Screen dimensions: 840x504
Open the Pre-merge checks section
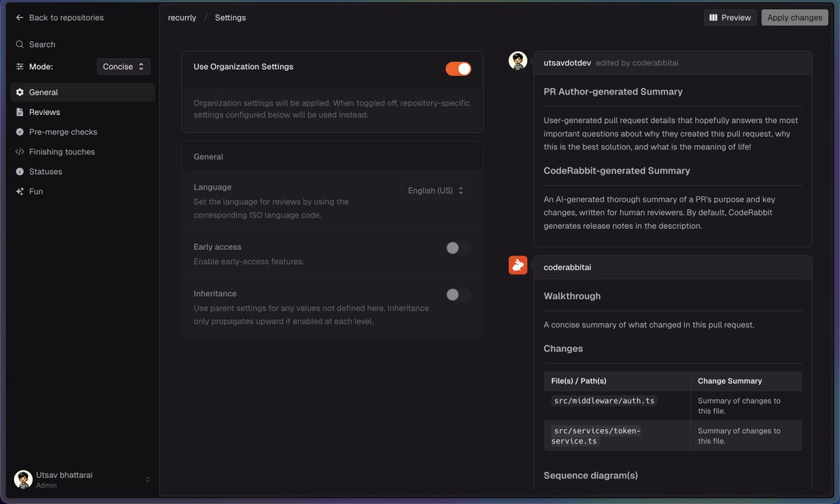pyautogui.click(x=83, y=132)
